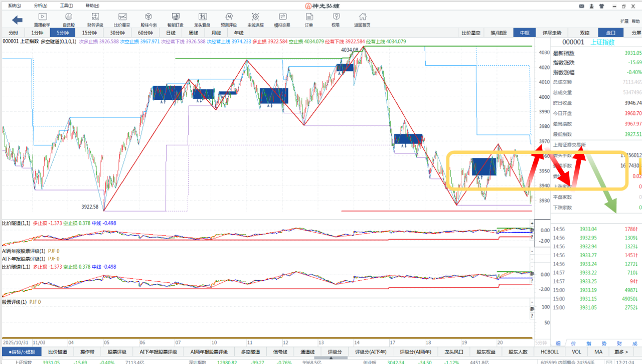This screenshot has height=364, width=642.
Task: Open the 智能盯盘 smart monitoring icon
Action: [x=175, y=20]
